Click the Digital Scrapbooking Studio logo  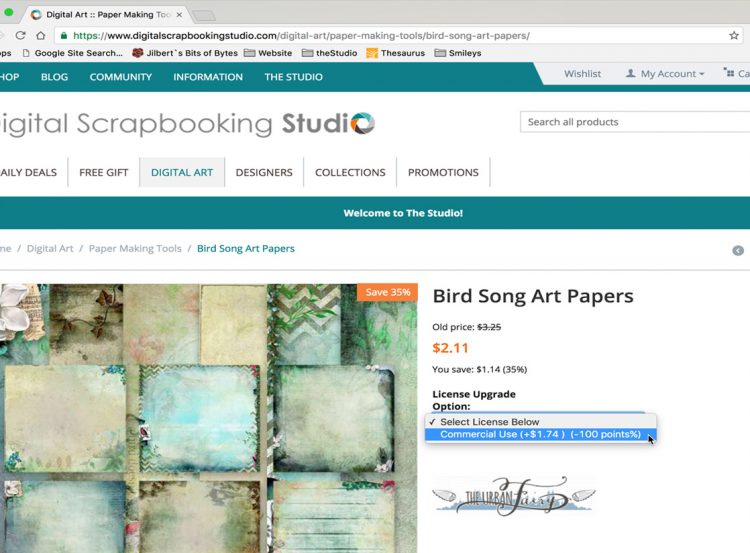187,123
